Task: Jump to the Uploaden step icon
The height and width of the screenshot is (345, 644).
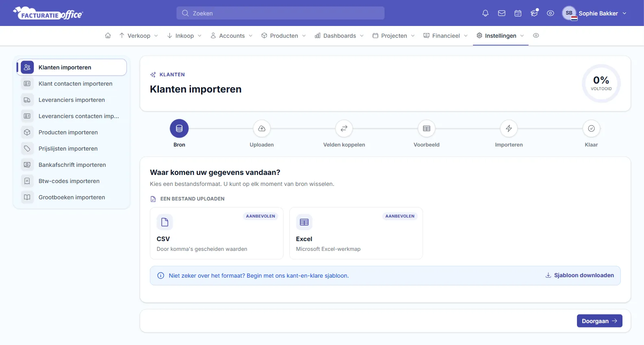Action: pos(262,128)
